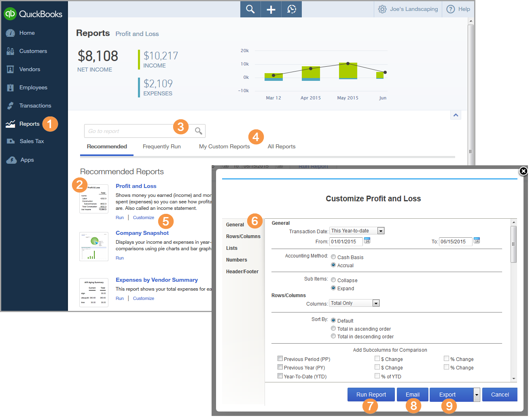Close the Customize dialog with X
This screenshot has width=532, height=420.
[523, 171]
